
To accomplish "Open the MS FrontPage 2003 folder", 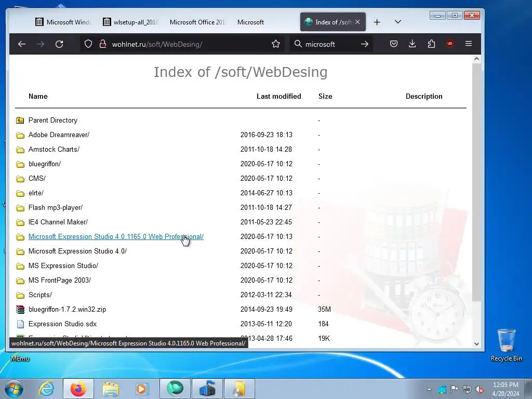I will [60, 280].
